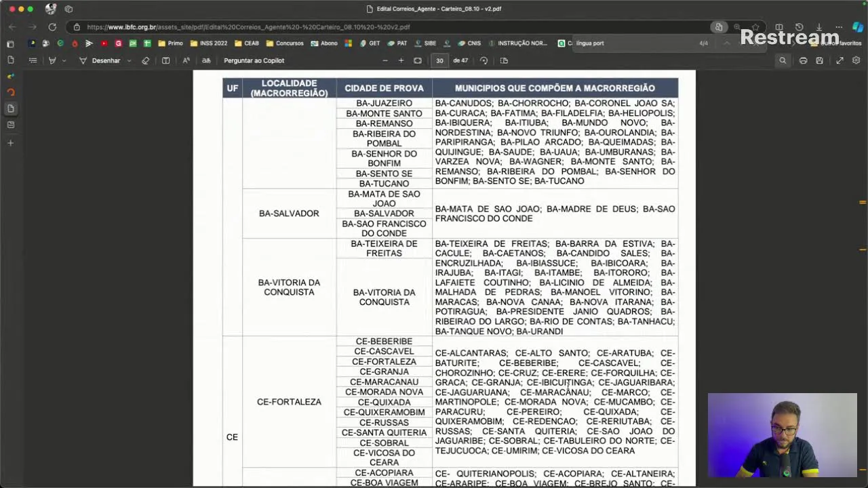This screenshot has height=488, width=868.
Task: Open browser history icon
Action: [799, 27]
